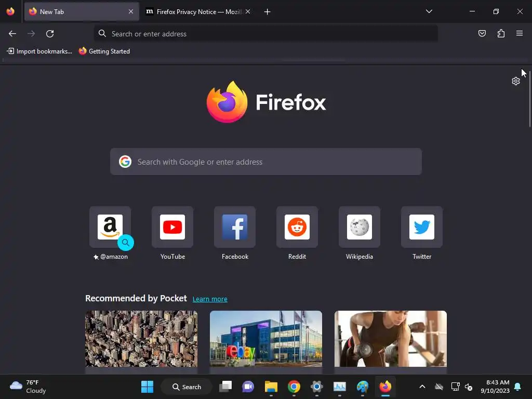The height and width of the screenshot is (399, 532).
Task: Click the forward navigation arrow
Action: click(x=31, y=34)
